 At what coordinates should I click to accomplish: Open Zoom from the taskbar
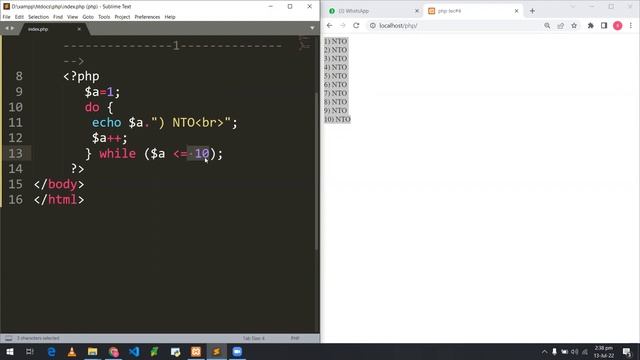coord(237,352)
